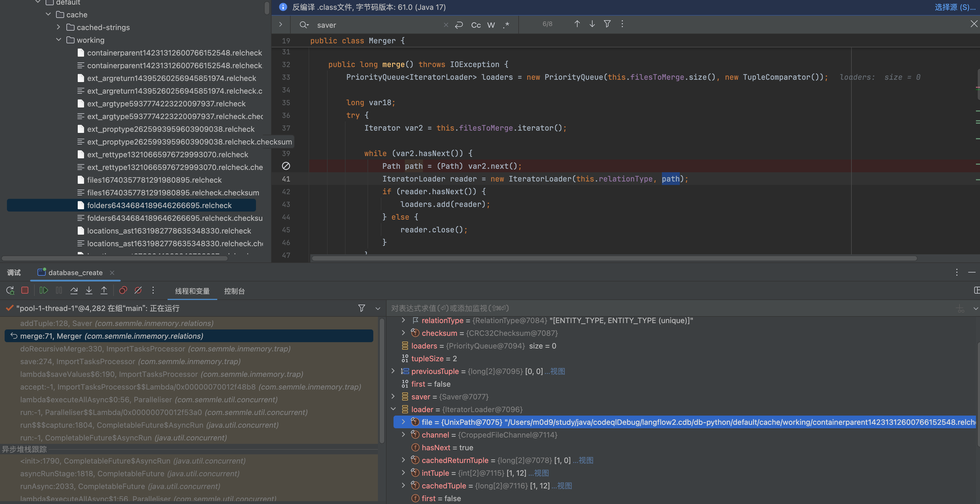Toggle regex search option
This screenshot has height=504, width=980.
coord(506,25)
